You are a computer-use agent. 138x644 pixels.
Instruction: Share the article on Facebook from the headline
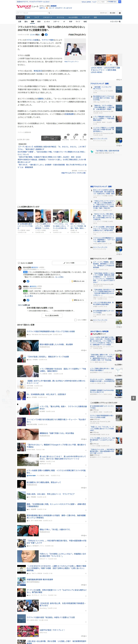coord(46,35)
